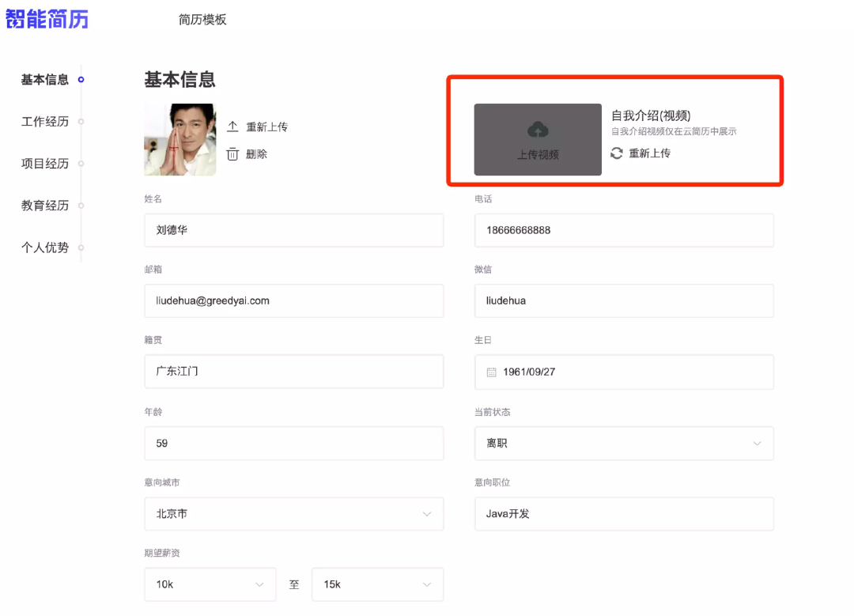This screenshot has height=616, width=854.
Task: Select the 基本信息 sidebar dot marker
Action: (81, 80)
